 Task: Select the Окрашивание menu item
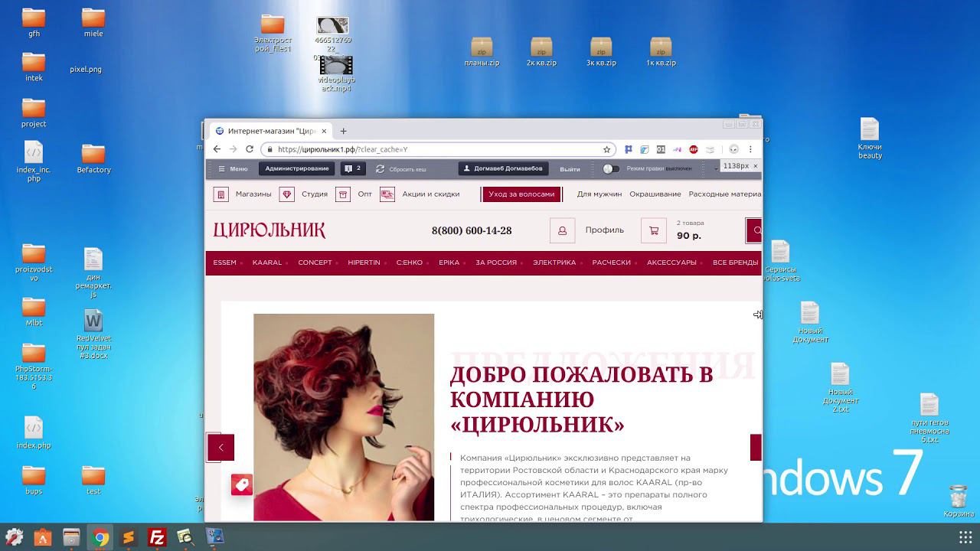pos(655,194)
